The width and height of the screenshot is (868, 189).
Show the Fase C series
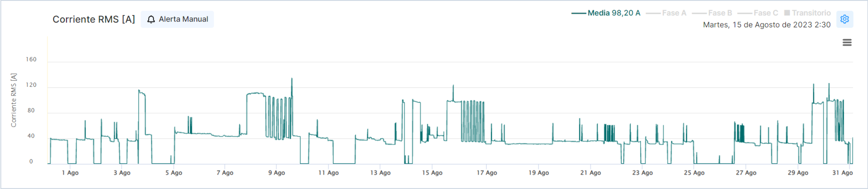pyautogui.click(x=765, y=13)
